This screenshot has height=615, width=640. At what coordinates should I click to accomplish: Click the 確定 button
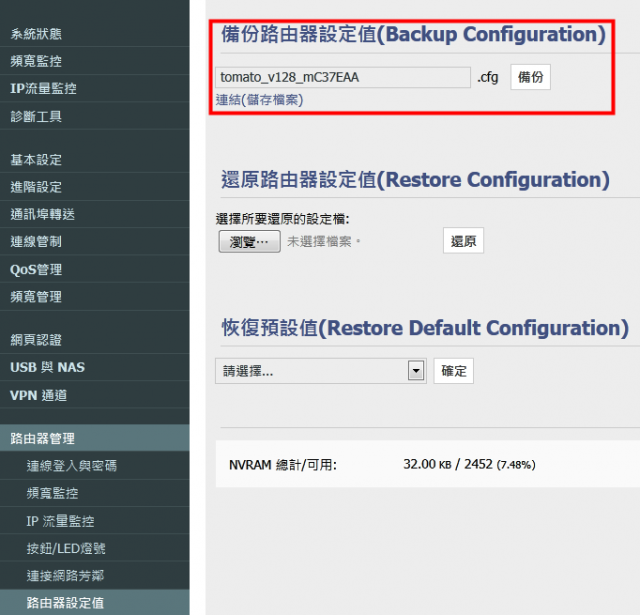coord(453,371)
